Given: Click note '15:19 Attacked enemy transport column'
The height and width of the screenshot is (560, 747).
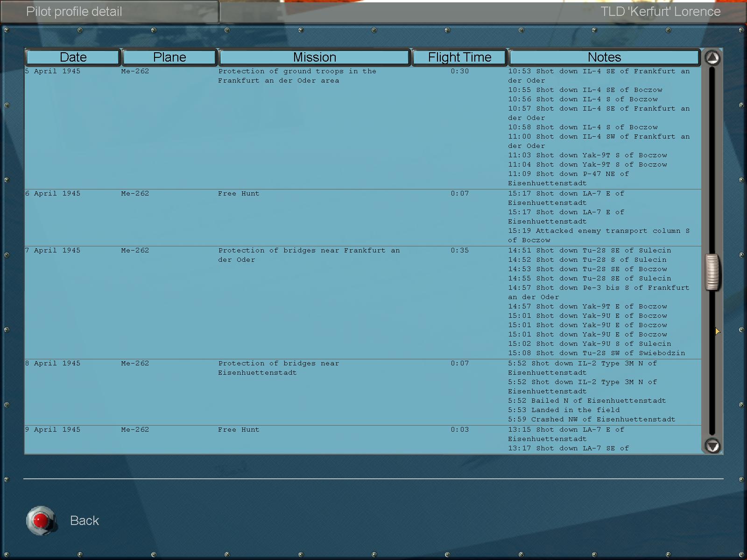Looking at the screenshot, I should pos(599,236).
